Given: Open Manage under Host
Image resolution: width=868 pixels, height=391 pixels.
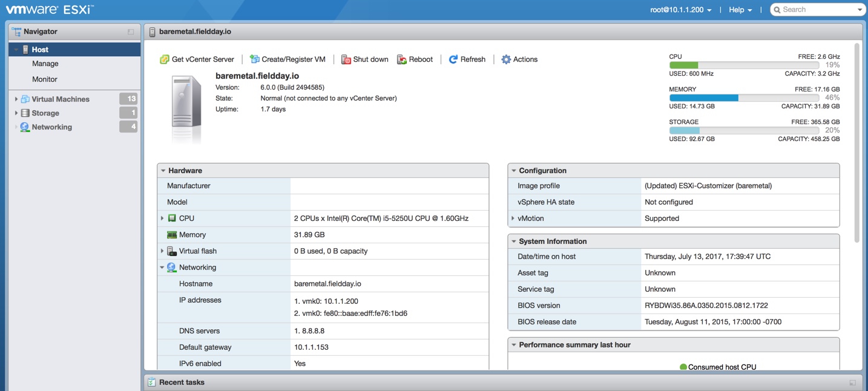Looking at the screenshot, I should pos(45,64).
